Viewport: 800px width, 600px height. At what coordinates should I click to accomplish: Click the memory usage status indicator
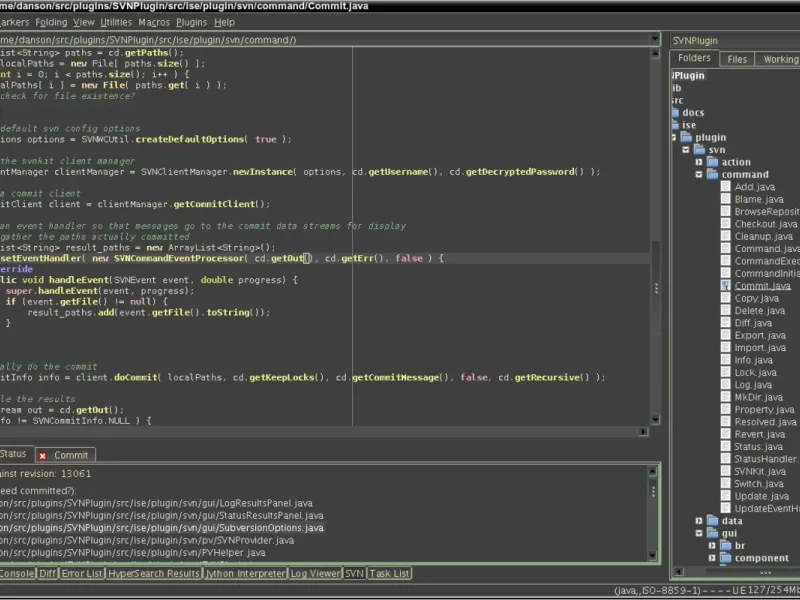coord(772,591)
